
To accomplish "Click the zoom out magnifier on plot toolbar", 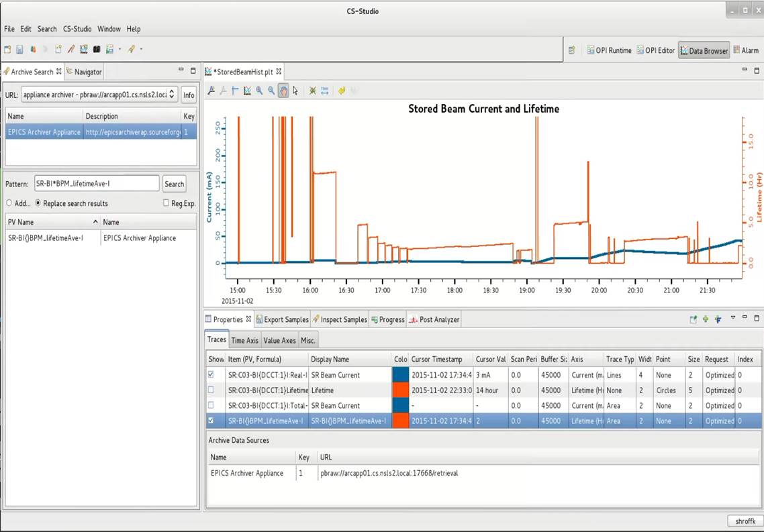I will (271, 91).
